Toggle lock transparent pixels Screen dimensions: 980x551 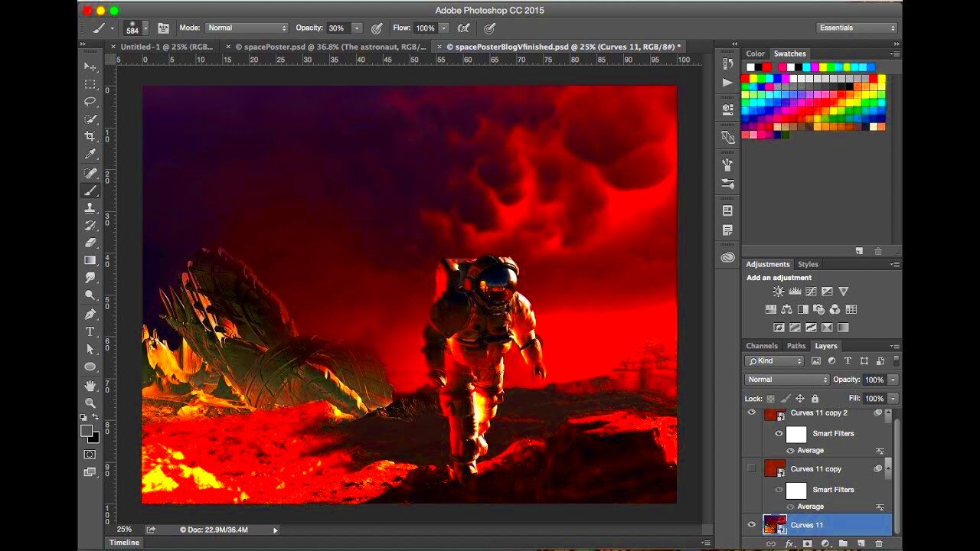(770, 399)
